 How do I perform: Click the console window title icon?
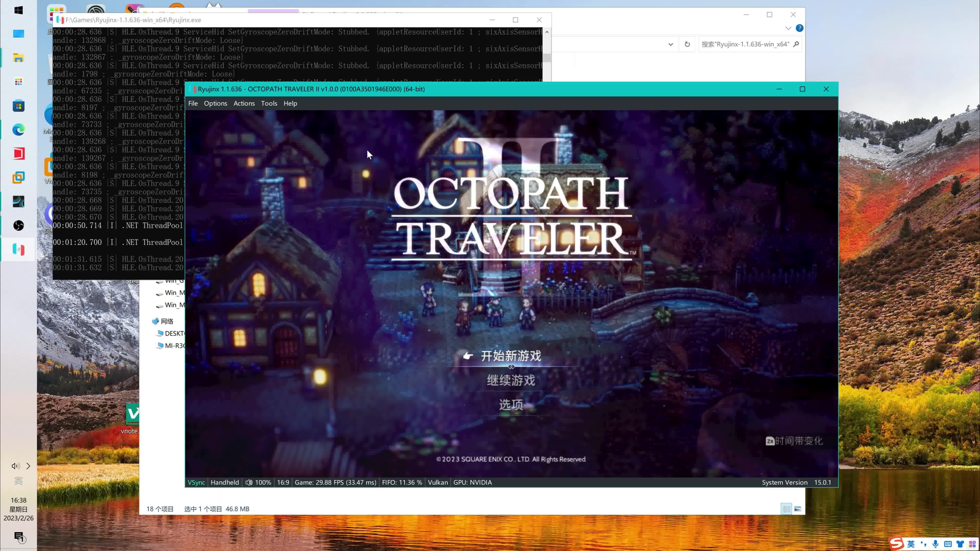click(x=60, y=20)
